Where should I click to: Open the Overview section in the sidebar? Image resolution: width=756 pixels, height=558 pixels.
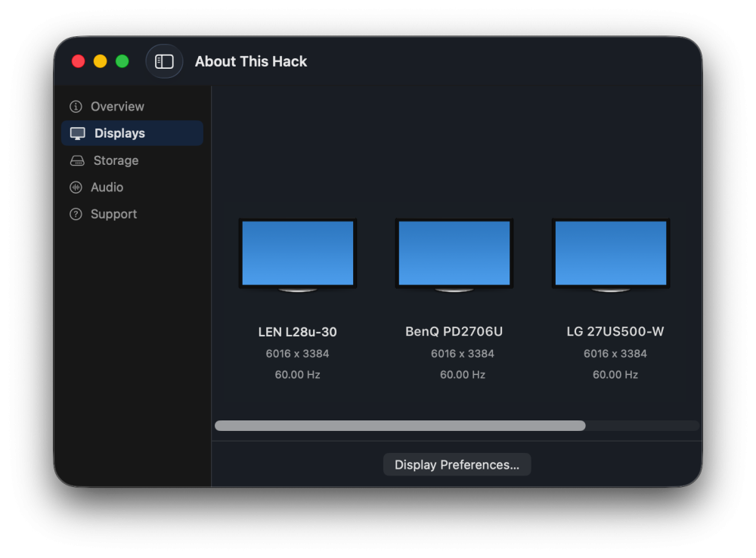(132, 106)
